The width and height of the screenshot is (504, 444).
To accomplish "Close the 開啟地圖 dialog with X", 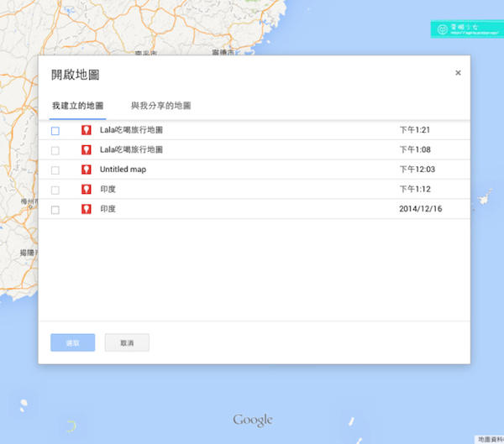I will coord(458,73).
